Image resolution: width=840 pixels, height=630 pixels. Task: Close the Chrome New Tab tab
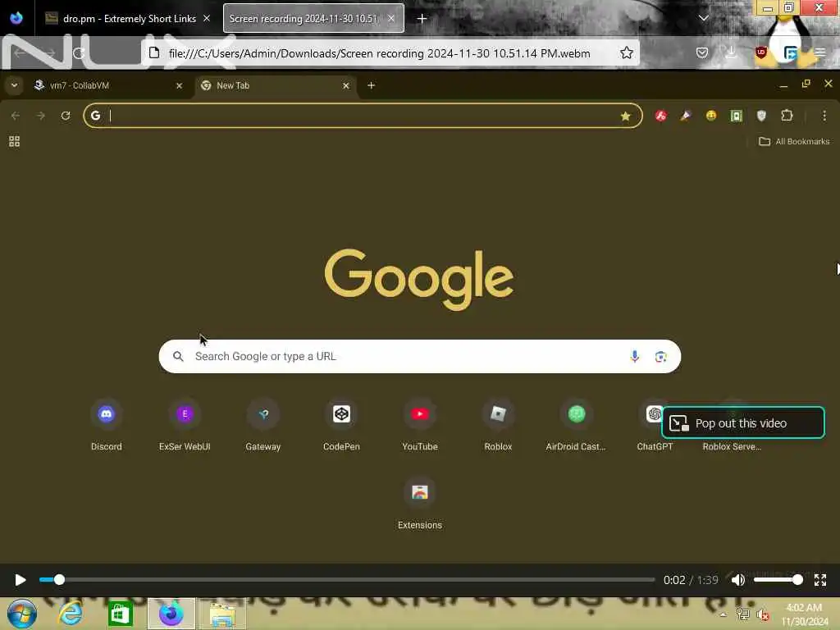tap(346, 85)
